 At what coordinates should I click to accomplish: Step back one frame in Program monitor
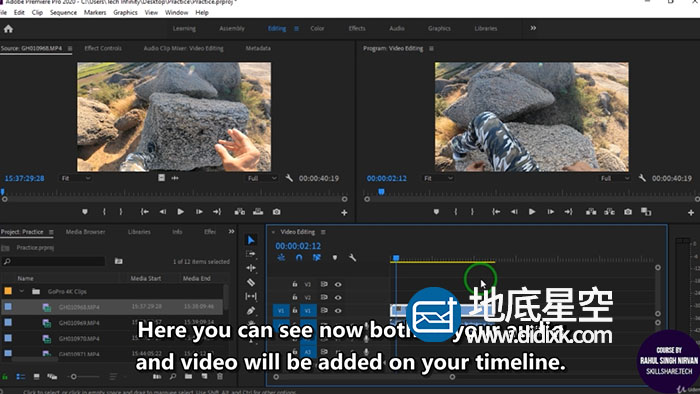(514, 212)
